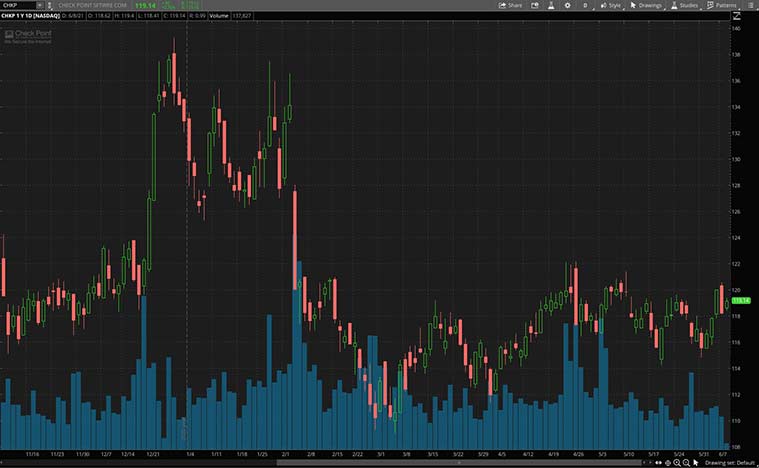Click the green last price 119.14 in the header
759x468 pixels.
coord(145,6)
